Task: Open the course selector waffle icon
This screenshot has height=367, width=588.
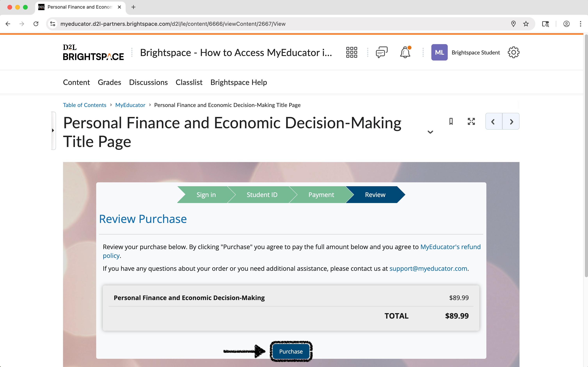Action: tap(352, 53)
